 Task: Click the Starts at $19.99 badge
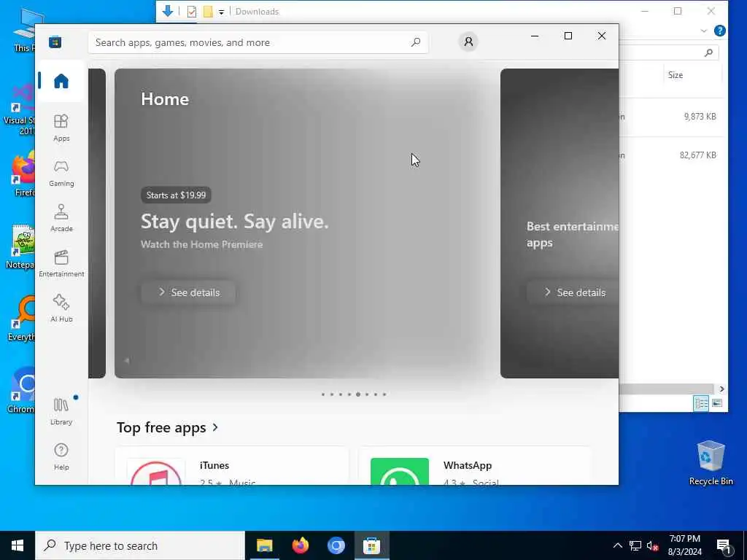tap(176, 195)
